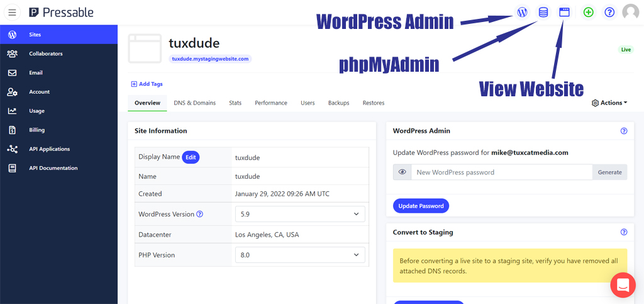Open the WordPress Version 5.9 dropdown
The image size is (644, 304).
coord(300,214)
